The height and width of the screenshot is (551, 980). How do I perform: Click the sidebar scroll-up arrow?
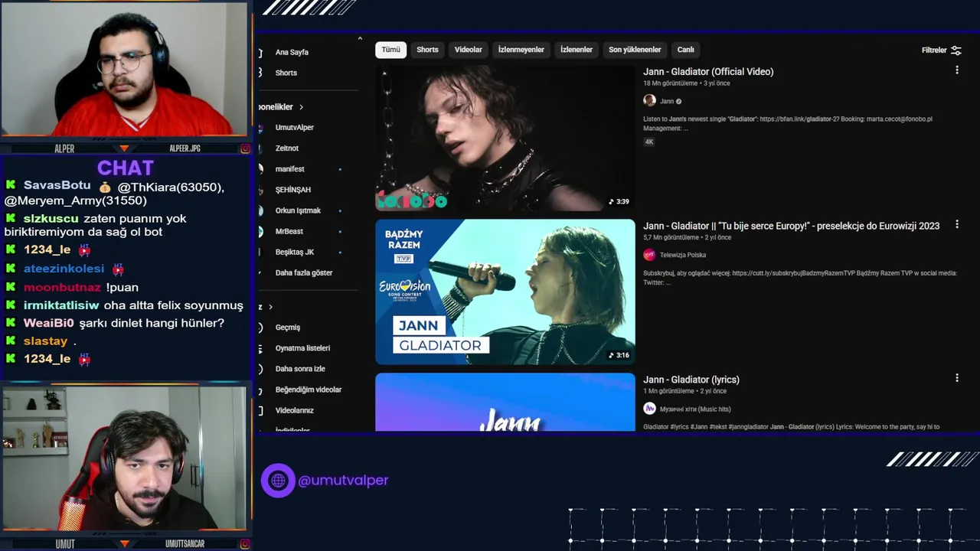tap(360, 38)
